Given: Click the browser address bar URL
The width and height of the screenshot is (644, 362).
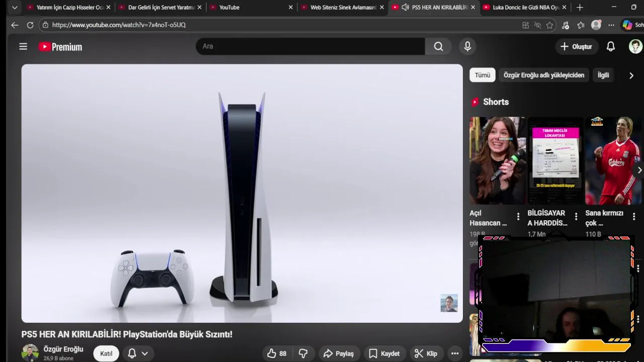Looking at the screenshot, I should (x=119, y=25).
